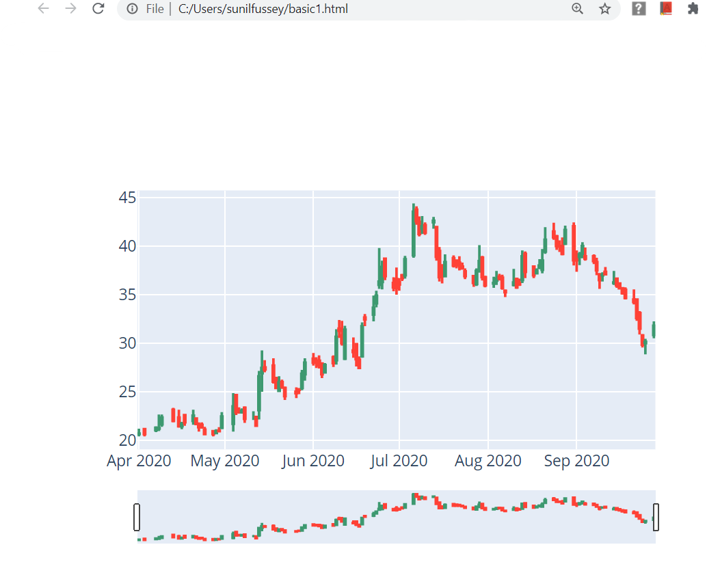Click the Apr 2020 axis label
The height and width of the screenshot is (588, 707).
tap(139, 461)
